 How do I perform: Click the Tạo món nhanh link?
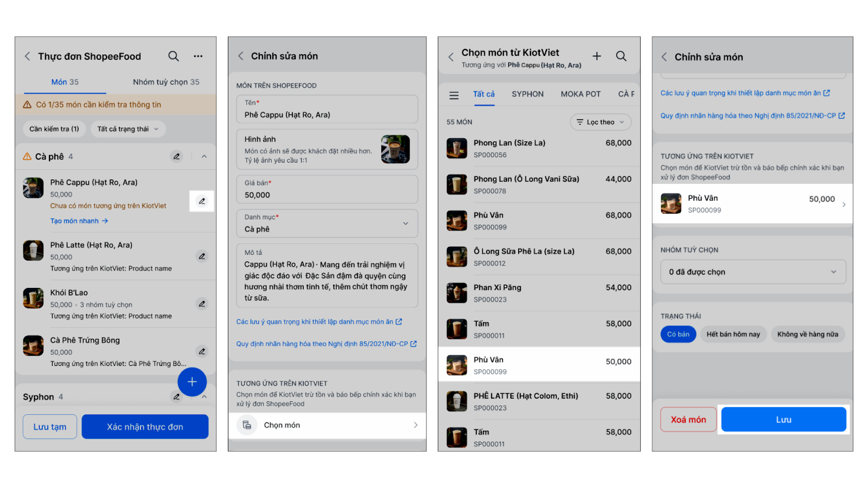point(79,221)
